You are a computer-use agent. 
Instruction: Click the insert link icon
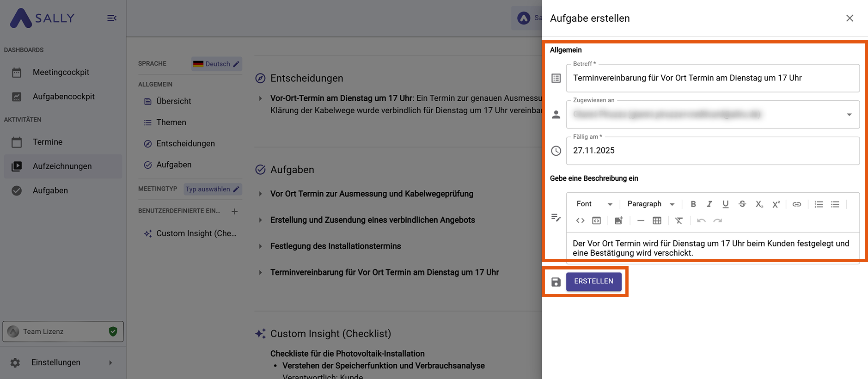[x=796, y=204]
